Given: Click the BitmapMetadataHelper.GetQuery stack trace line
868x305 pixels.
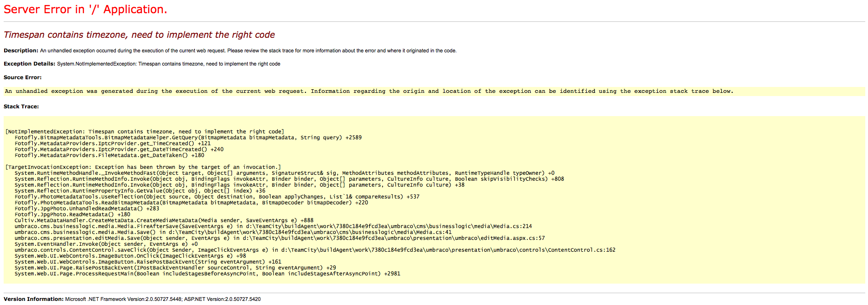Looking at the screenshot, I should 188,137.
